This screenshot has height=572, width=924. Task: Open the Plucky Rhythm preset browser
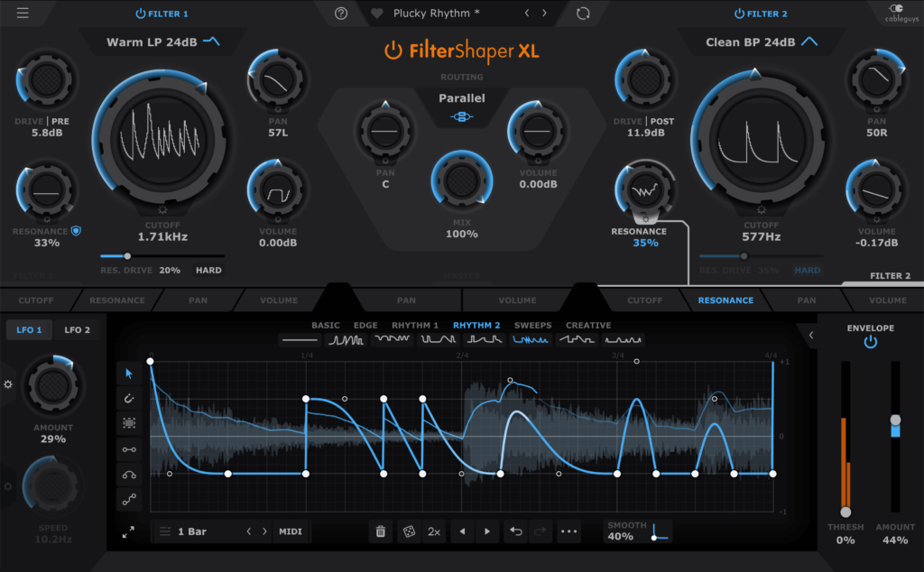(436, 13)
